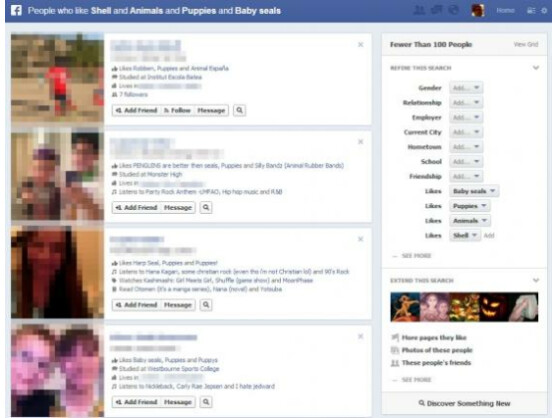Click Studied at Institut Escola text

click(160, 77)
